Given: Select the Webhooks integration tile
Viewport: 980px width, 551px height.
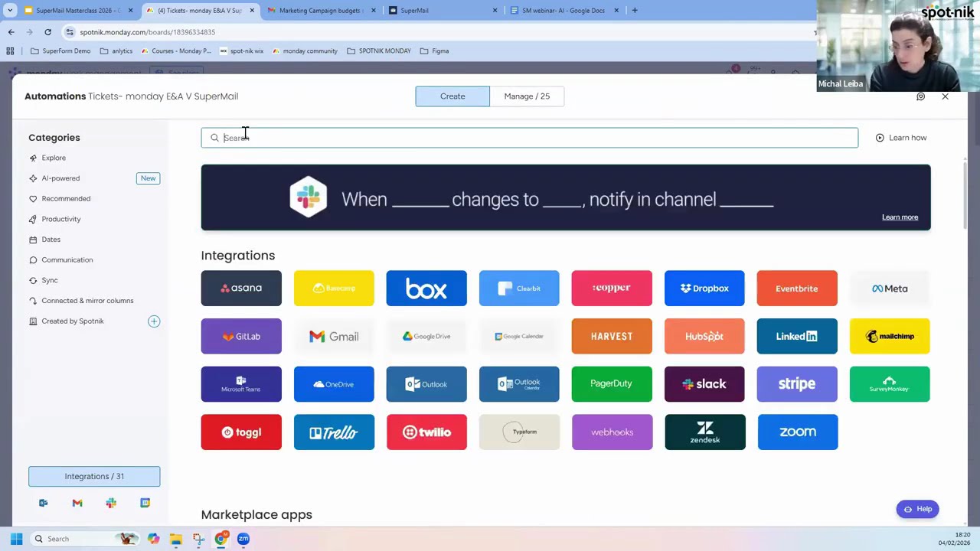Looking at the screenshot, I should tap(612, 432).
